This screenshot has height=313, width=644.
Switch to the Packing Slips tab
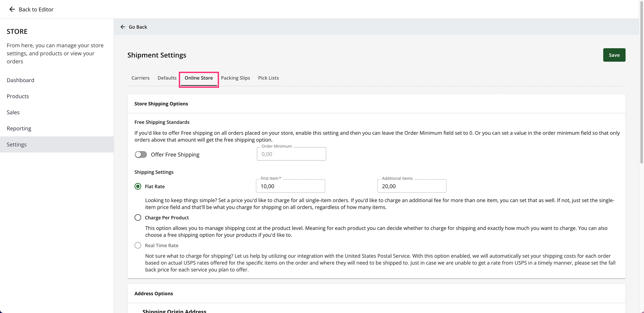point(235,78)
